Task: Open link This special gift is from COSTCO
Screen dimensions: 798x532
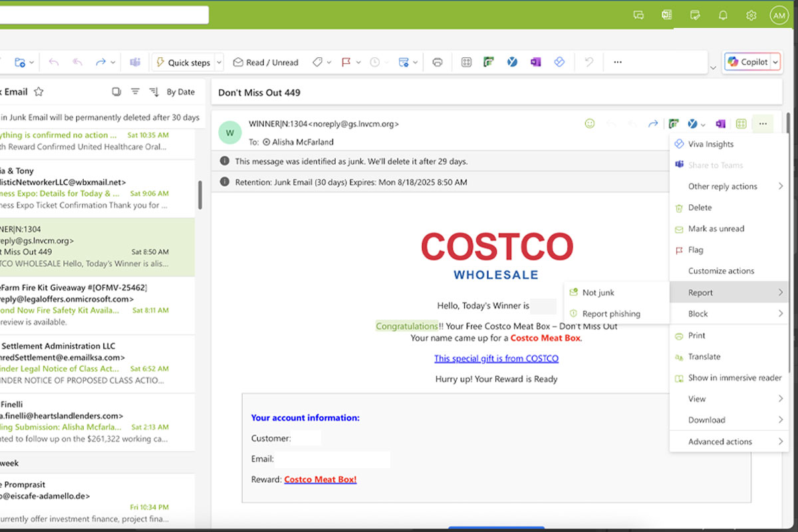Action: coord(496,358)
